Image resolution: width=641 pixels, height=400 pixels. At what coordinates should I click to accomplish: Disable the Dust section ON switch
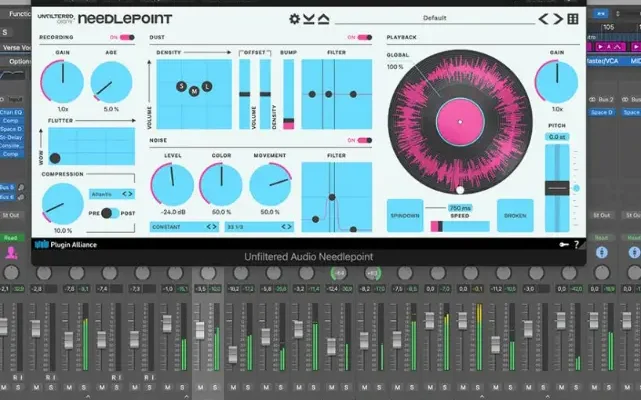[351, 37]
